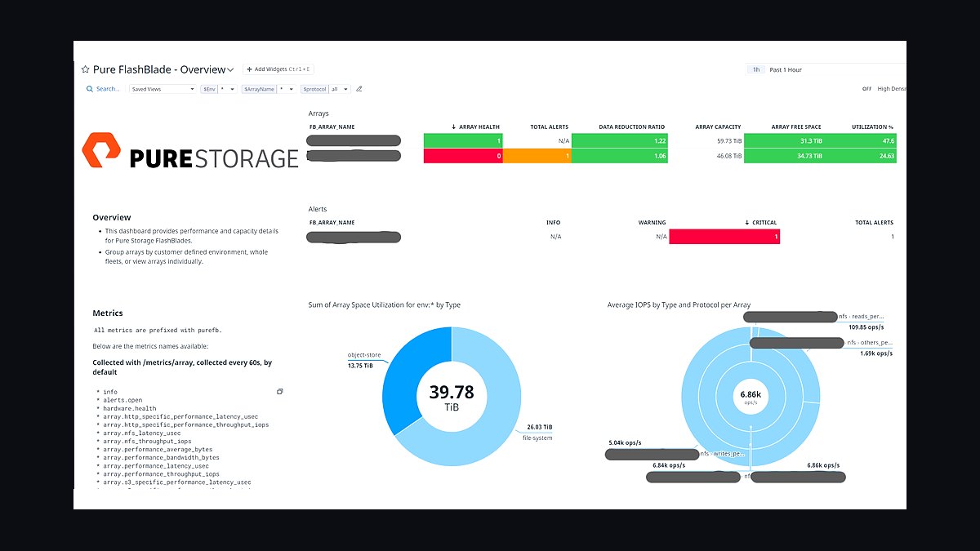Image resolution: width=980 pixels, height=551 pixels.
Task: Click the 109.85 ops/s label on IOPS chart
Action: tap(867, 327)
